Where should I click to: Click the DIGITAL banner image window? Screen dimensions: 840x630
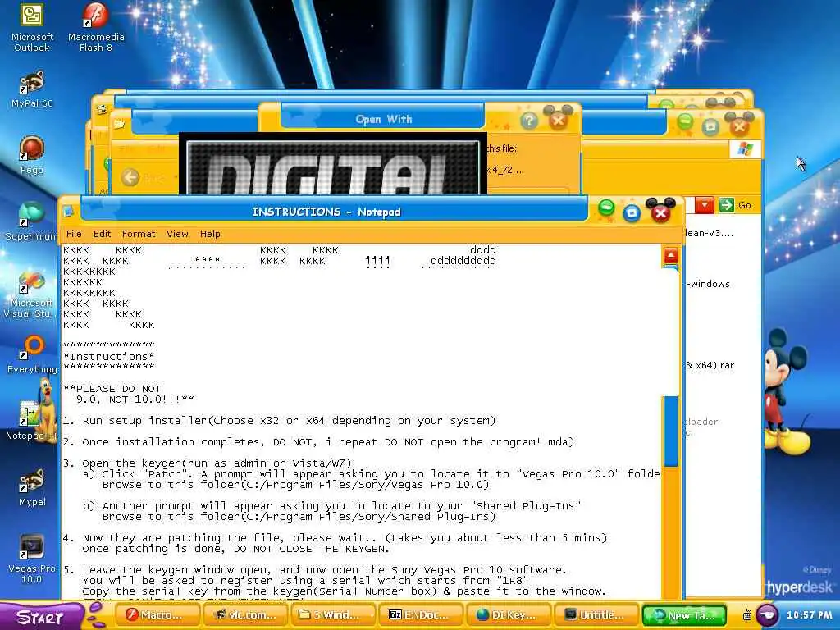(333, 165)
